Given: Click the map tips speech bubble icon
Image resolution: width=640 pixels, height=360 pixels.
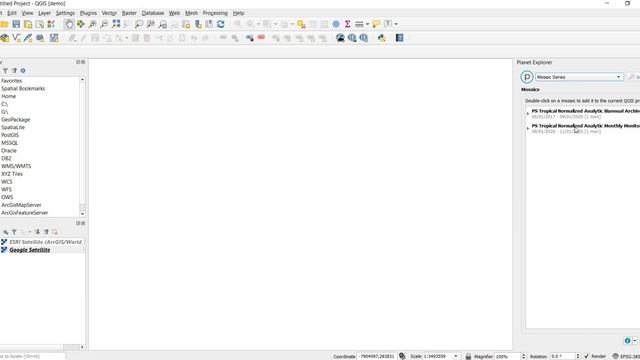Looking at the screenshot, I should pyautogui.click(x=376, y=24).
